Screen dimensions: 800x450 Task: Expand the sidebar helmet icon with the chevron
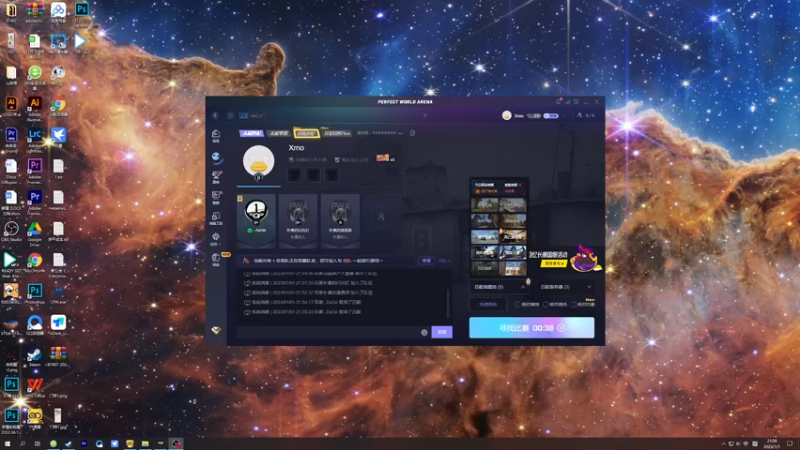(x=216, y=239)
